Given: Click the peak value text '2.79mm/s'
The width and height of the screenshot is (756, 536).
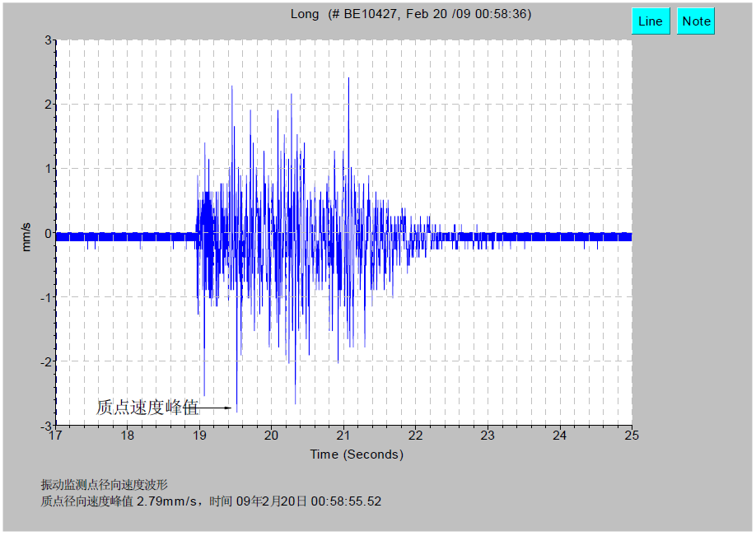Looking at the screenshot, I should coord(167,501).
